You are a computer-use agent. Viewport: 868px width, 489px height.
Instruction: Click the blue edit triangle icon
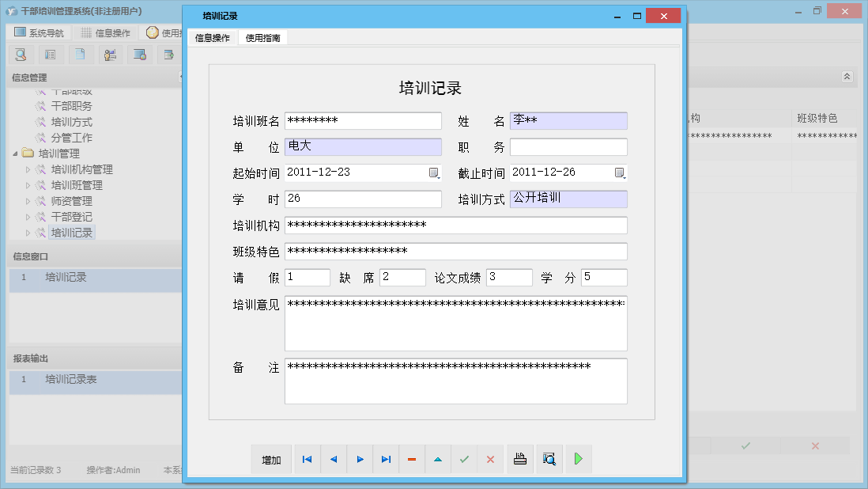point(438,459)
